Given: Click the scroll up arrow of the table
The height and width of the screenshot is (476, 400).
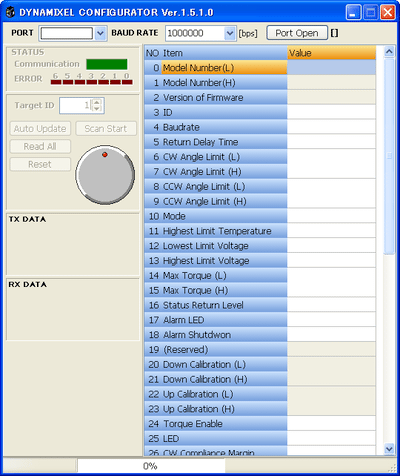Looking at the screenshot, I should [389, 52].
